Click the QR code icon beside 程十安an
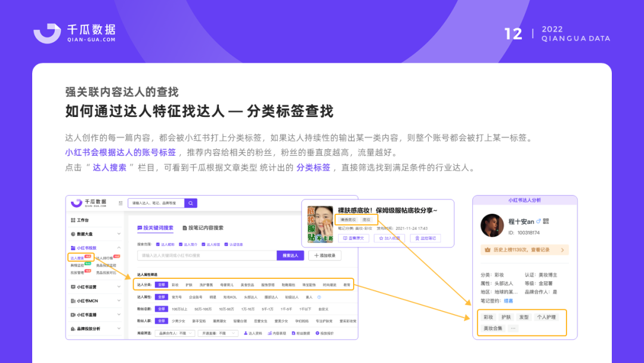Screen dimensions: 644x363 (546, 221)
